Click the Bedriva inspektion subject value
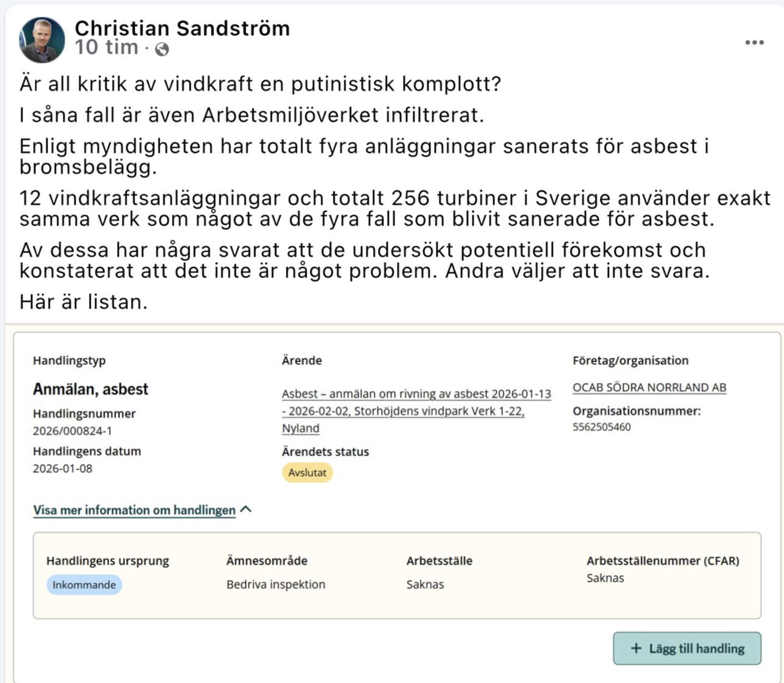The image size is (784, 683). click(276, 584)
